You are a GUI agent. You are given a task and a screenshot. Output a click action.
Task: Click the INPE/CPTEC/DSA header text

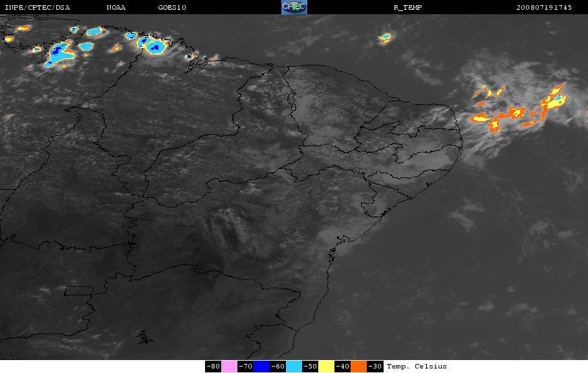tap(37, 8)
